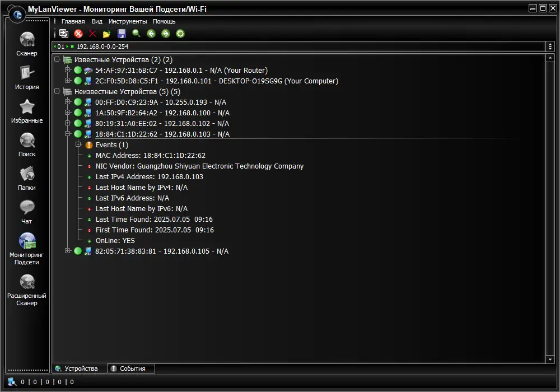The width and height of the screenshot is (560, 392).
Task: Switch to the События tab
Action: coord(130,368)
